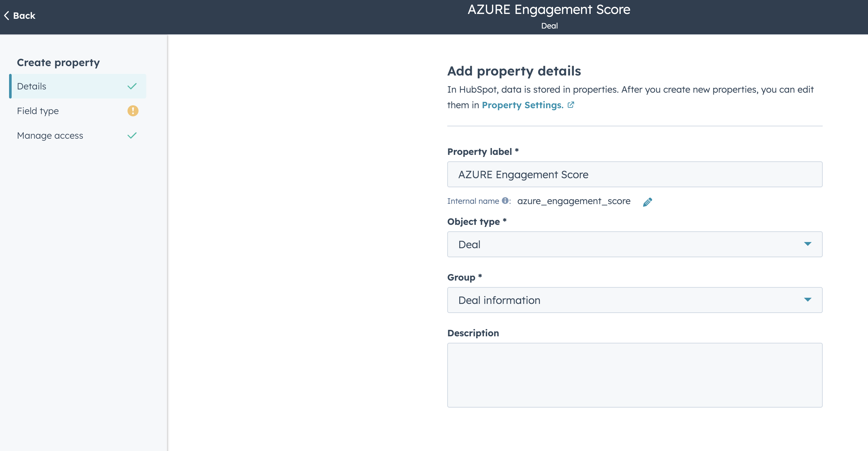Click the Internal name label text
868x451 pixels.
pyautogui.click(x=473, y=201)
